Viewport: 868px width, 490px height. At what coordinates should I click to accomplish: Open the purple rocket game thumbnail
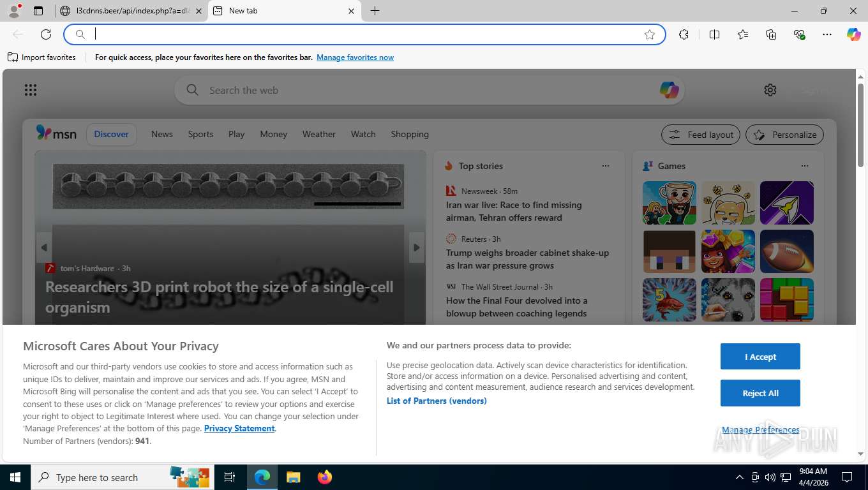click(787, 203)
